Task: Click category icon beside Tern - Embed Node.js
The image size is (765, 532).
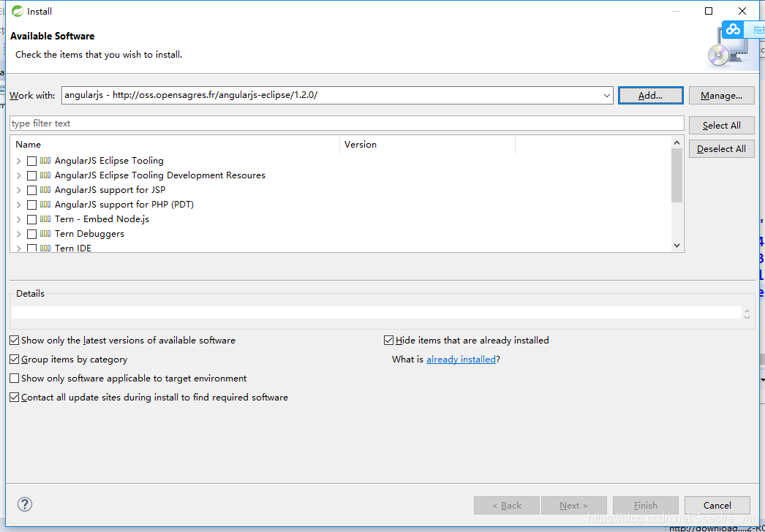Action: click(45, 219)
